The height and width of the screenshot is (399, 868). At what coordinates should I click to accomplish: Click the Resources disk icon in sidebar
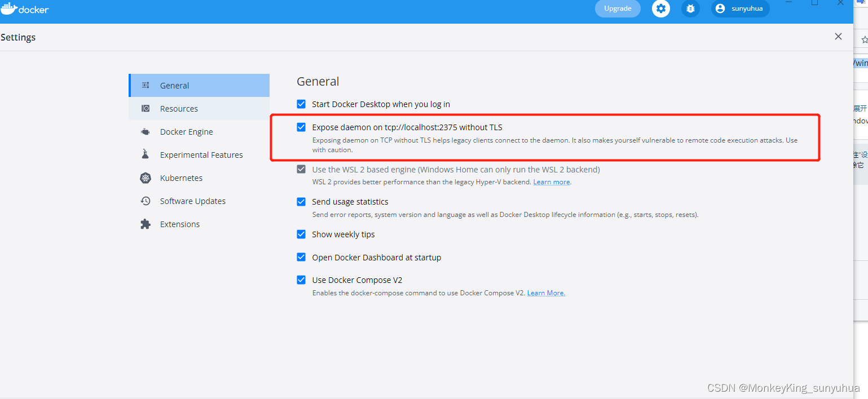click(146, 109)
